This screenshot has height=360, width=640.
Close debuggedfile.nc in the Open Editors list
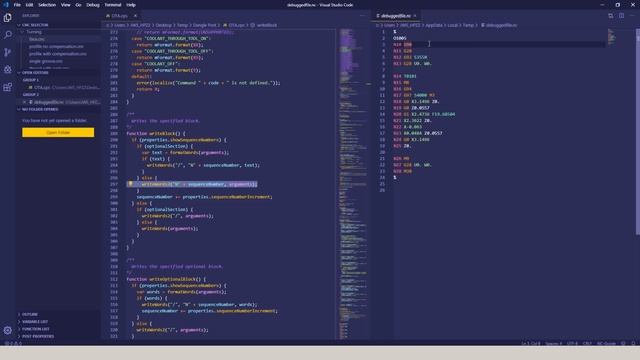pyautogui.click(x=24, y=102)
